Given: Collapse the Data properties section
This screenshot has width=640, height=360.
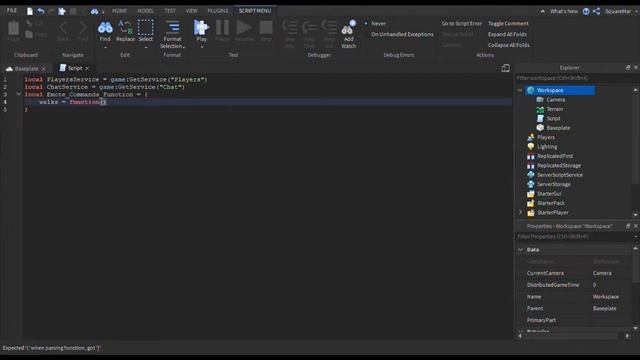Looking at the screenshot, I should [520, 249].
